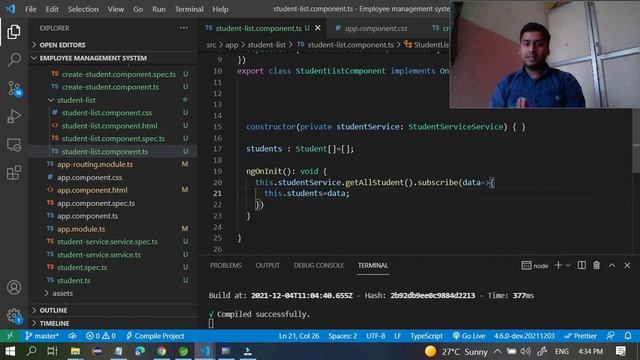Open the Explorer view in activity bar
Image resolution: width=640 pixels, height=360 pixels.
click(x=13, y=32)
